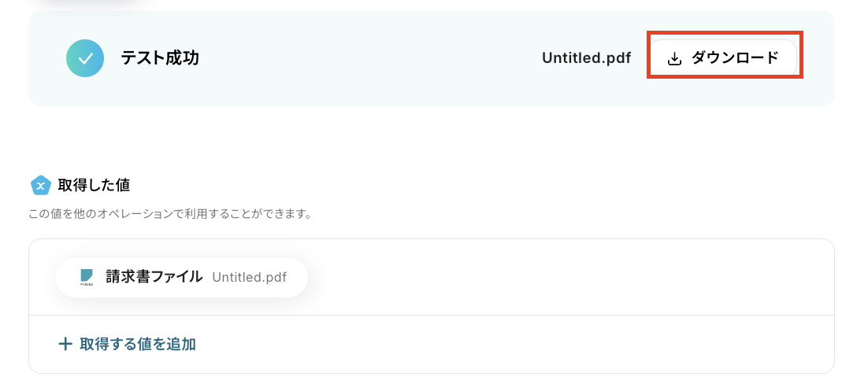Click the Untitled.pdf filename beside ダウンロード
This screenshot has height=384, width=868.
coord(586,58)
